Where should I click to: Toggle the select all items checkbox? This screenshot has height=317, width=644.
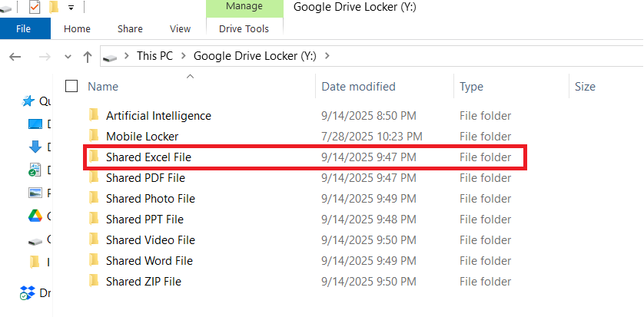pos(71,86)
